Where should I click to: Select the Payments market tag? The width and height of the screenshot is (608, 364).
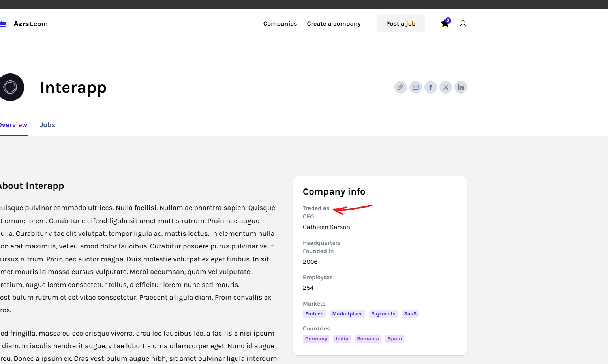[x=383, y=314]
